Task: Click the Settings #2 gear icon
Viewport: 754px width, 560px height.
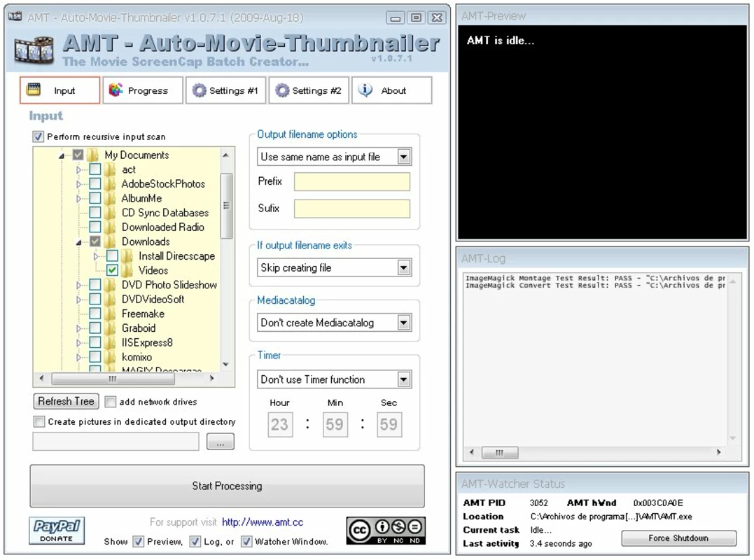Action: 282,90
